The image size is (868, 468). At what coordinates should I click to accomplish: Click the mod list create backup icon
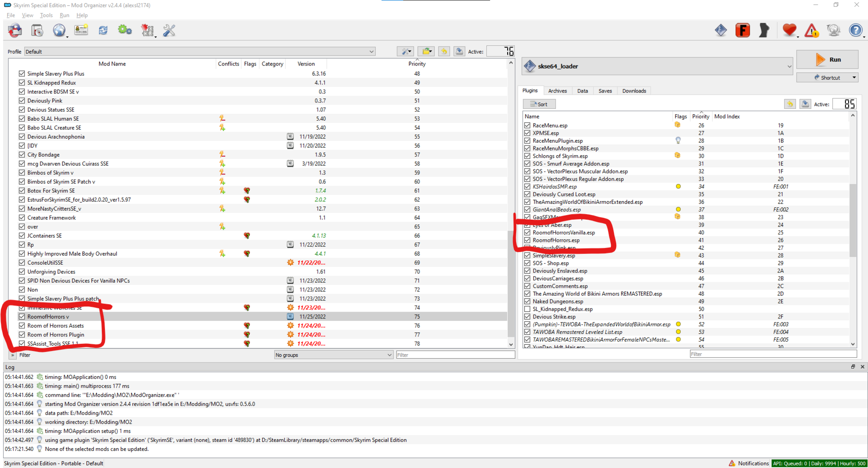(x=459, y=51)
